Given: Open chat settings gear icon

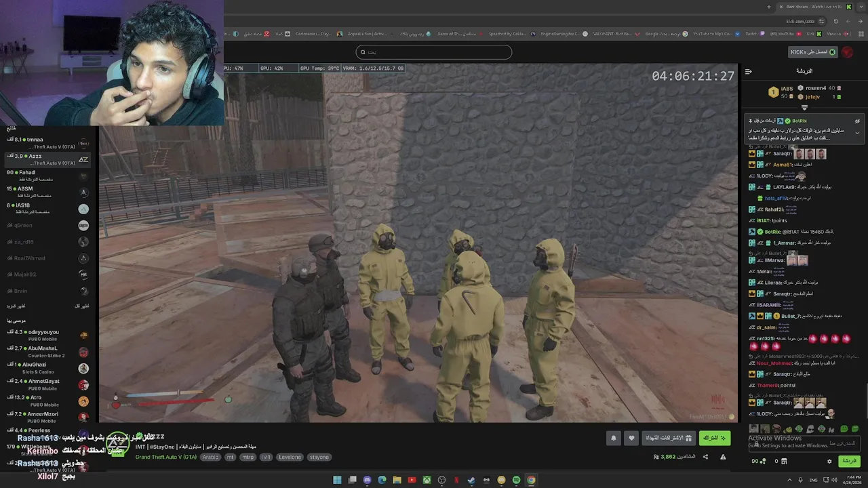Looking at the screenshot, I should click(x=829, y=462).
